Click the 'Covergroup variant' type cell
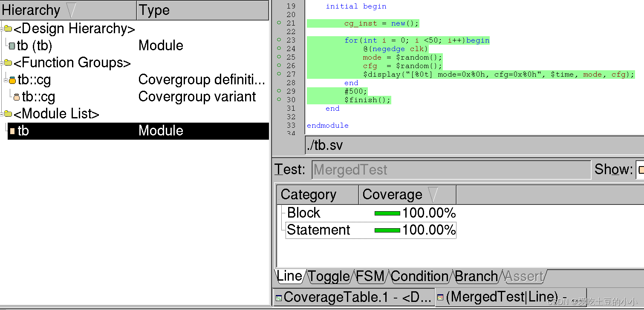 point(197,97)
